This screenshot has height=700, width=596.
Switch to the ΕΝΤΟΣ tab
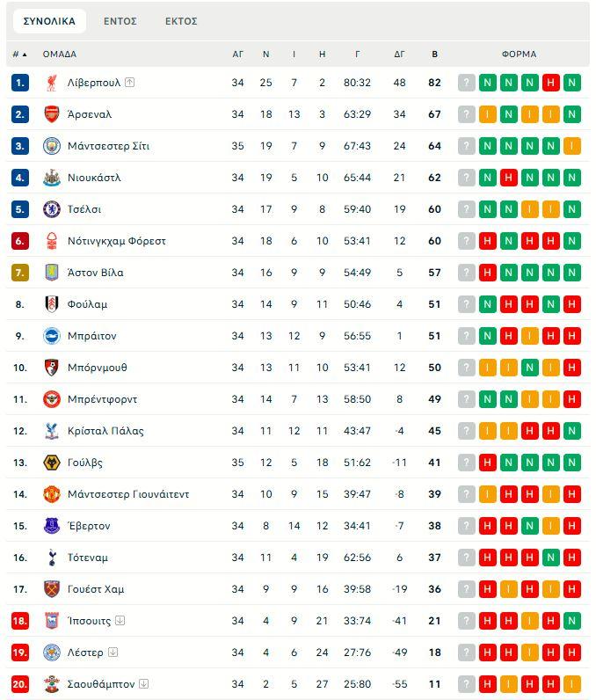point(120,21)
